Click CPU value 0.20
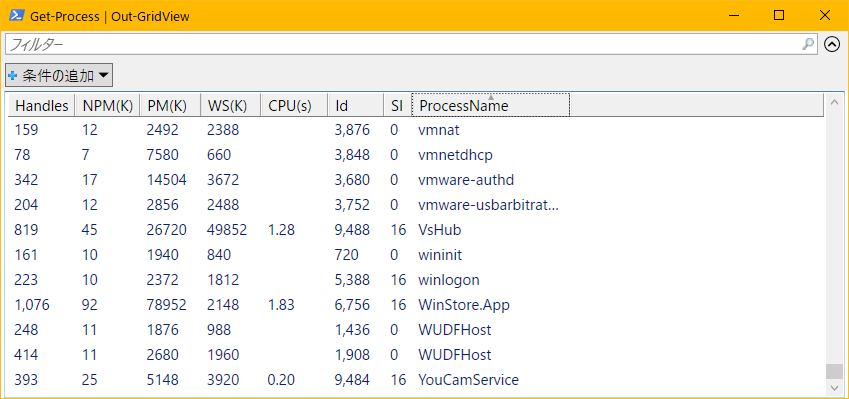 click(x=281, y=380)
